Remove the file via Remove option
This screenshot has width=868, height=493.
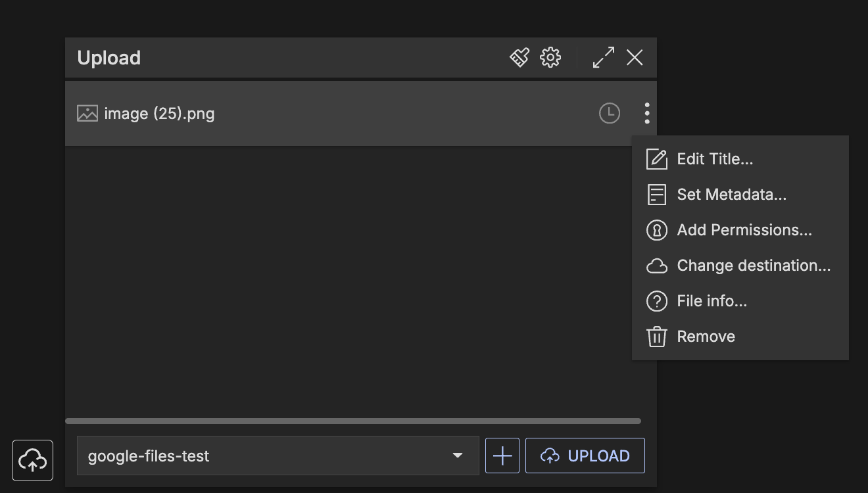(x=706, y=337)
